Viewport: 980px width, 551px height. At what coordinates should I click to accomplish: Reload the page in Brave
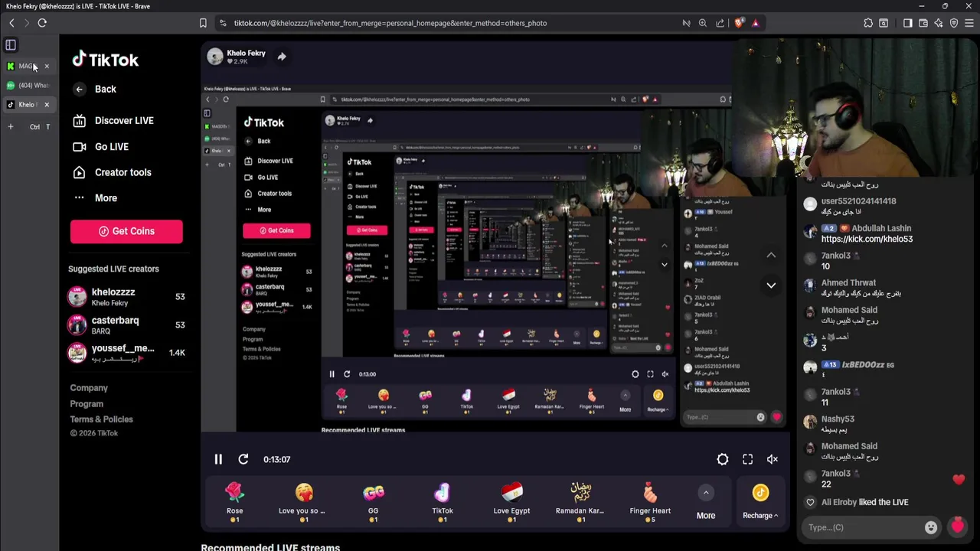pos(42,23)
